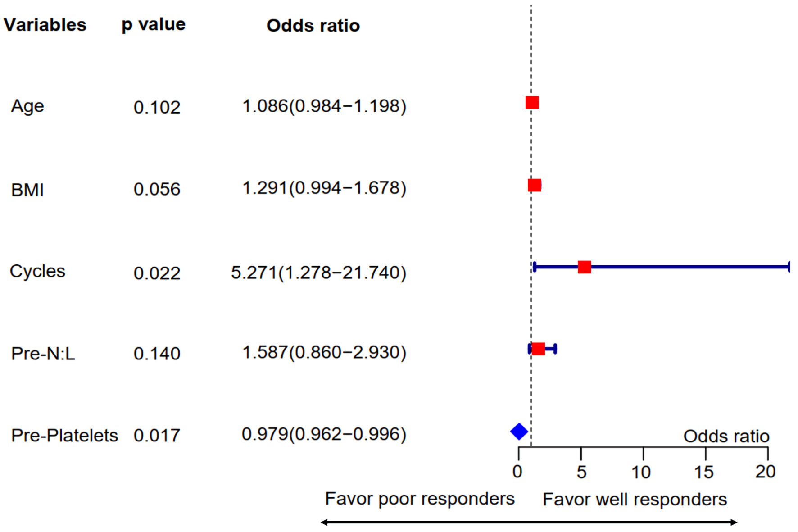The image size is (798, 532).
Task: Click the left arrowhead of the bottom arrow
Action: pos(324,523)
